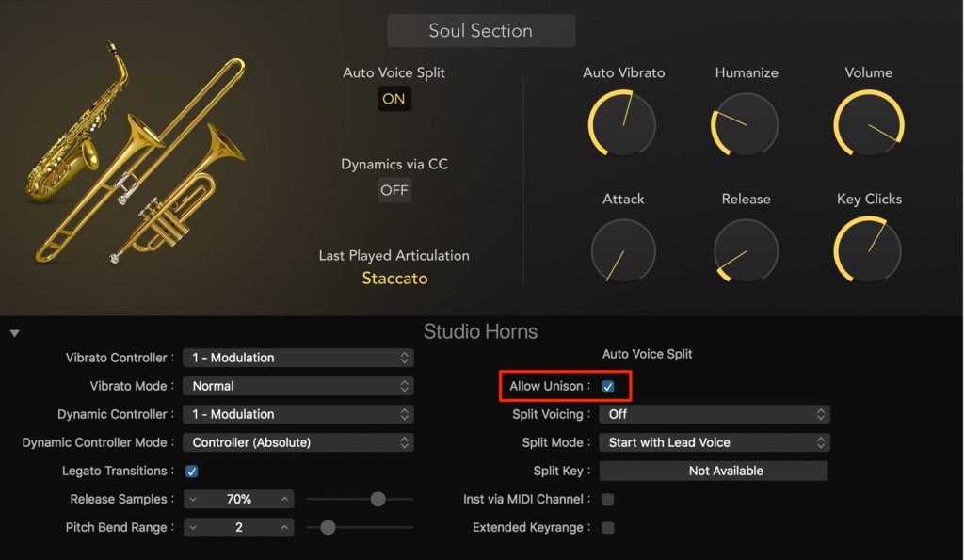
Task: Click the Volume knob
Action: 868,123
